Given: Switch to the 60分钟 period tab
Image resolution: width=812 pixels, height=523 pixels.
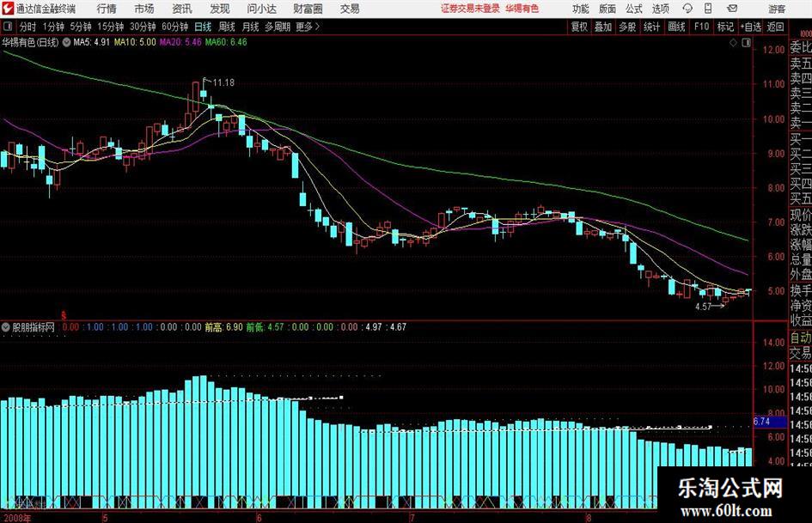Looking at the screenshot, I should pyautogui.click(x=175, y=27).
